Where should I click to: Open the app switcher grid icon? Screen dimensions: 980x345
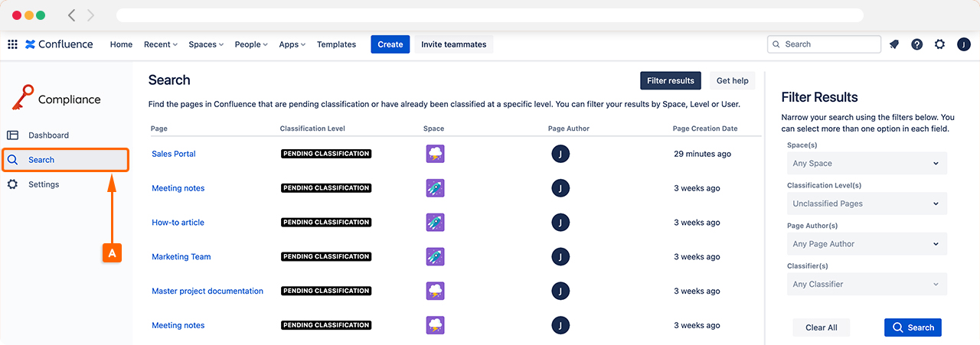pyautogui.click(x=12, y=44)
